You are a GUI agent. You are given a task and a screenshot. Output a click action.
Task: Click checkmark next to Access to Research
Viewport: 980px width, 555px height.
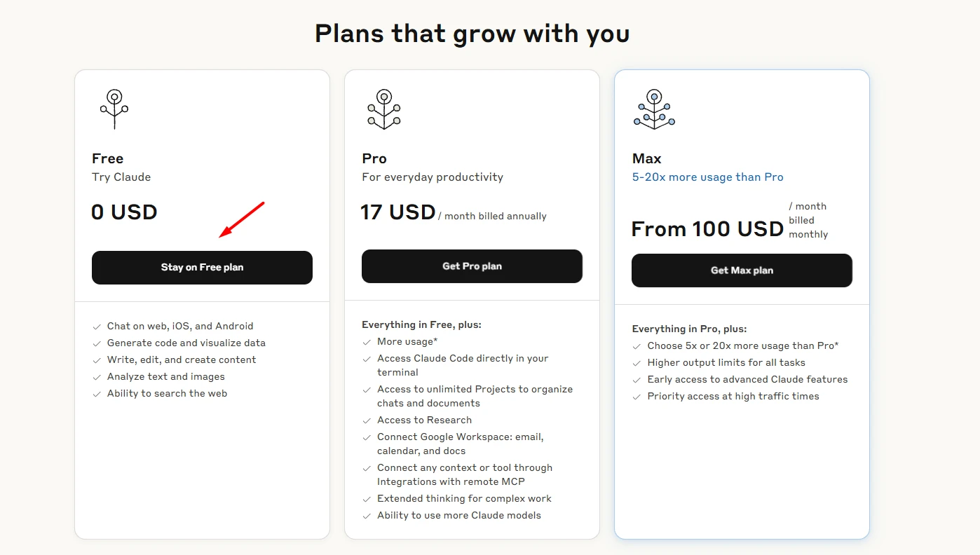click(367, 420)
